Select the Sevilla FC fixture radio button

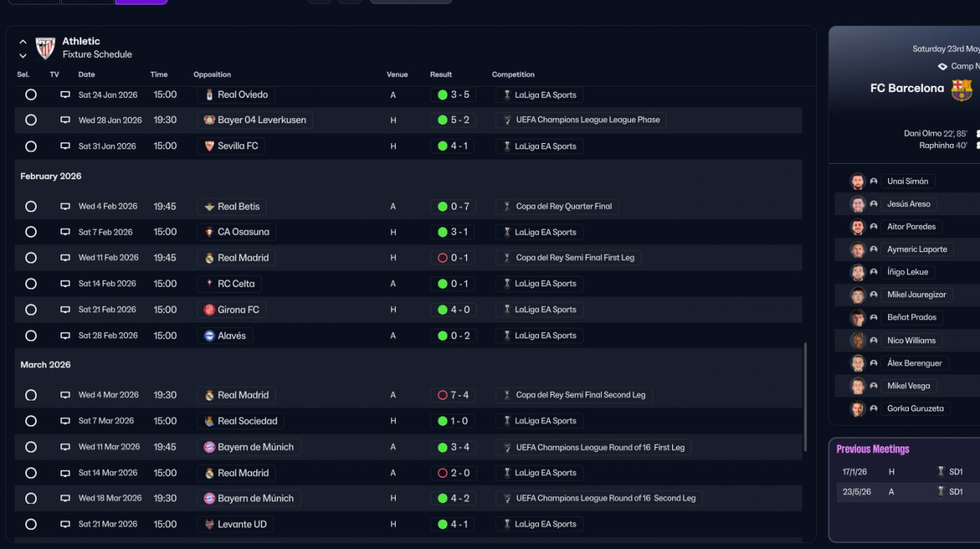point(31,146)
